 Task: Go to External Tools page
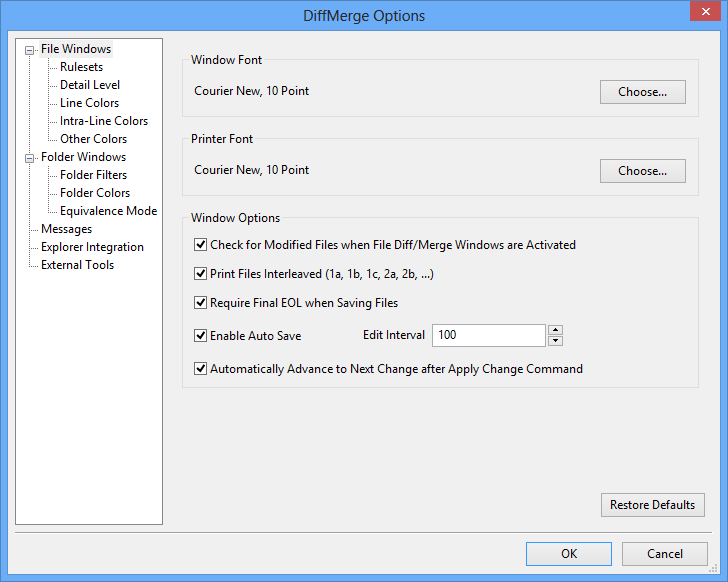[77, 265]
